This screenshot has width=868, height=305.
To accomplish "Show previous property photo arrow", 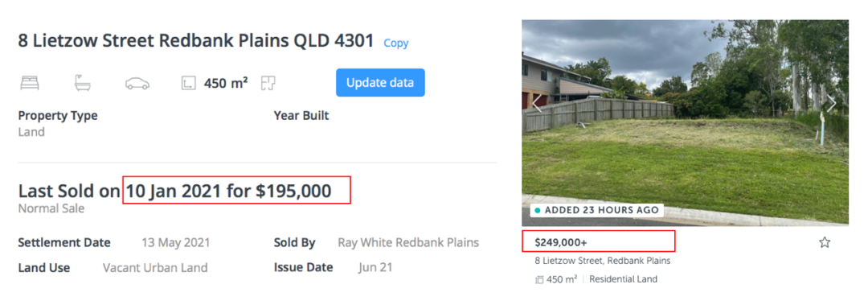I will click(x=536, y=103).
